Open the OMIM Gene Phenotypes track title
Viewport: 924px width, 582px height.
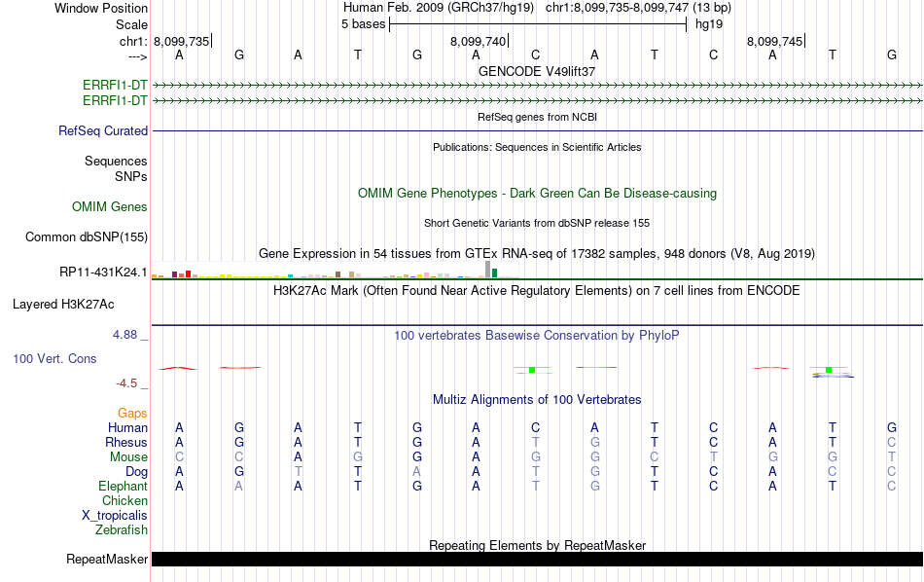coord(537,194)
